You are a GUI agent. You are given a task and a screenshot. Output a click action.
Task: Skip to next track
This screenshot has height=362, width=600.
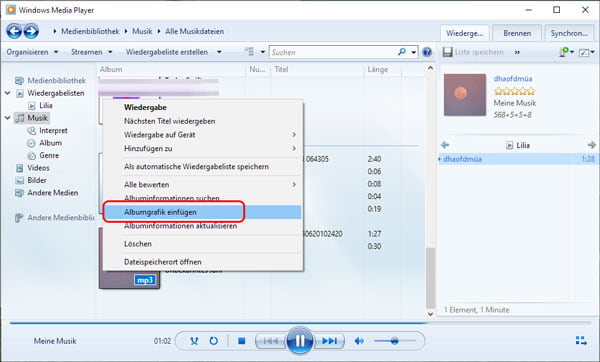329,341
